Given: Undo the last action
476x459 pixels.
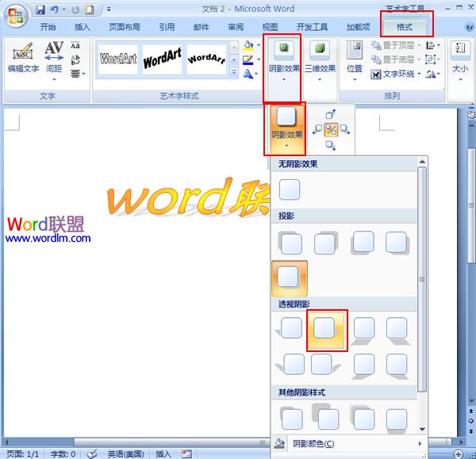Looking at the screenshot, I should [x=54, y=10].
